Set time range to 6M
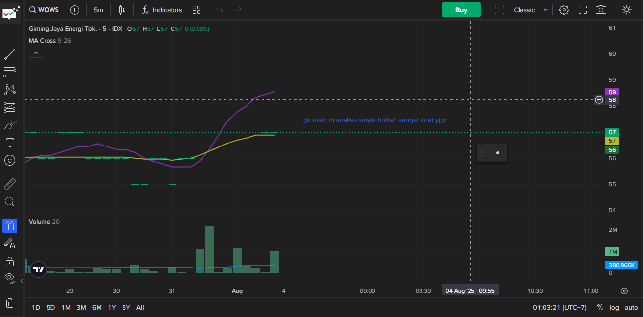 97,307
